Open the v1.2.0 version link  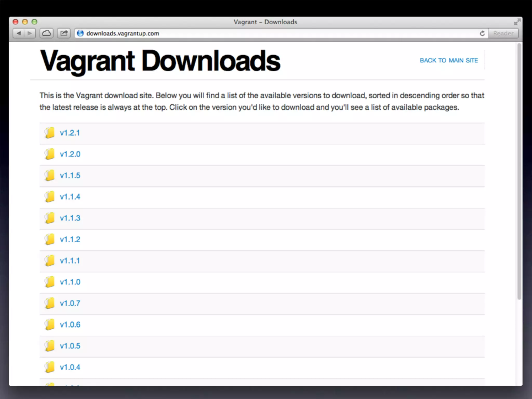click(x=70, y=154)
